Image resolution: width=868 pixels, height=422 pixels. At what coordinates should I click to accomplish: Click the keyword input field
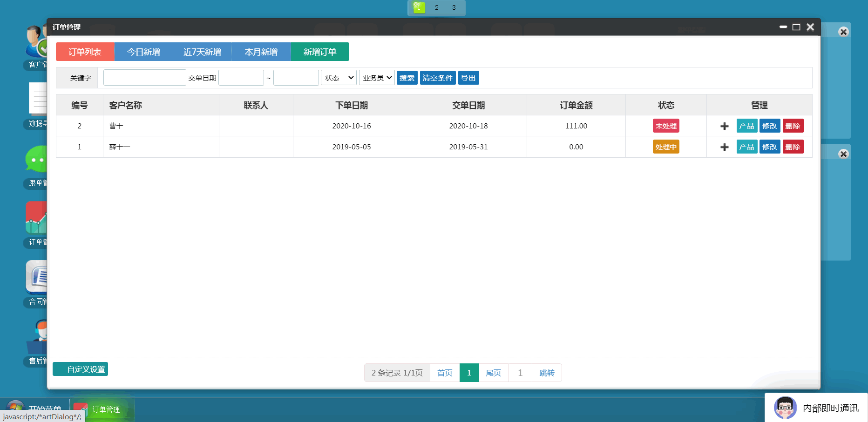[x=144, y=78]
